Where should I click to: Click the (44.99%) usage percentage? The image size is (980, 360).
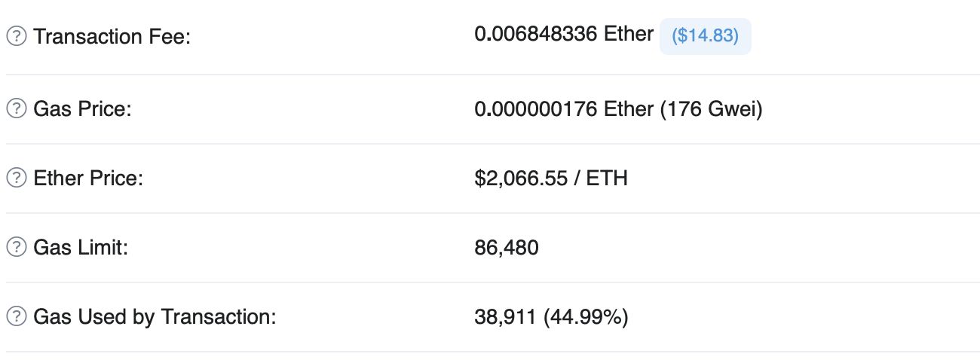(x=586, y=317)
